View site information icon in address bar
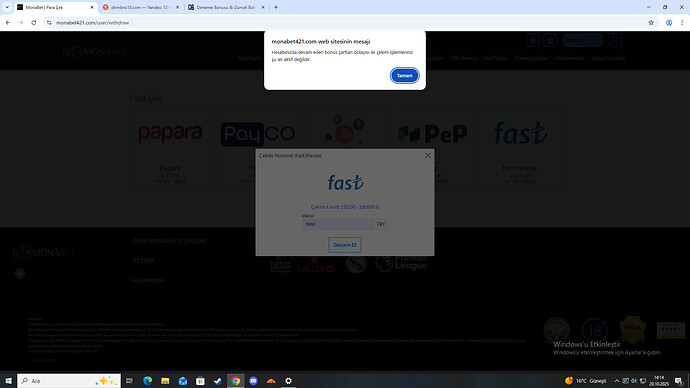 click(x=49, y=22)
